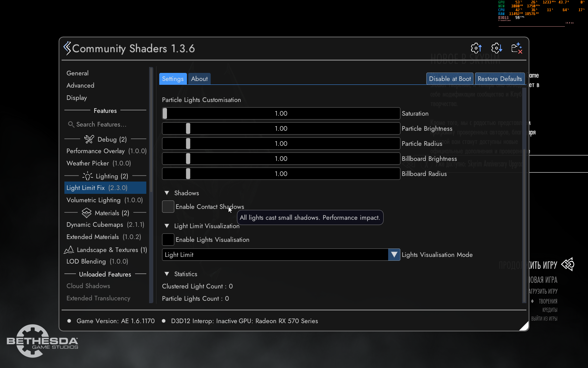Switch to the Settings tab
The height and width of the screenshot is (368, 588).
(173, 79)
